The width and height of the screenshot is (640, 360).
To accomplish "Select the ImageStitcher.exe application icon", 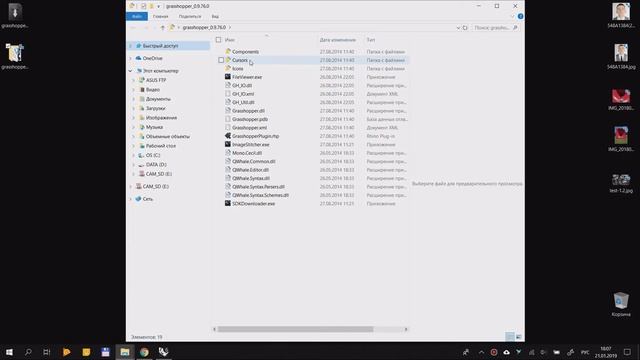I will point(228,144).
